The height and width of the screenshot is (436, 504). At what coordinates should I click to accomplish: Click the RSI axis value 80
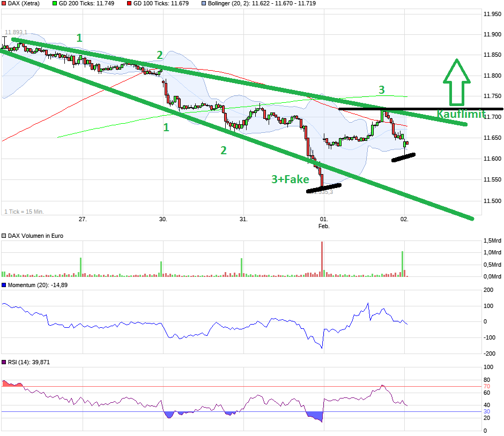coord(487,380)
